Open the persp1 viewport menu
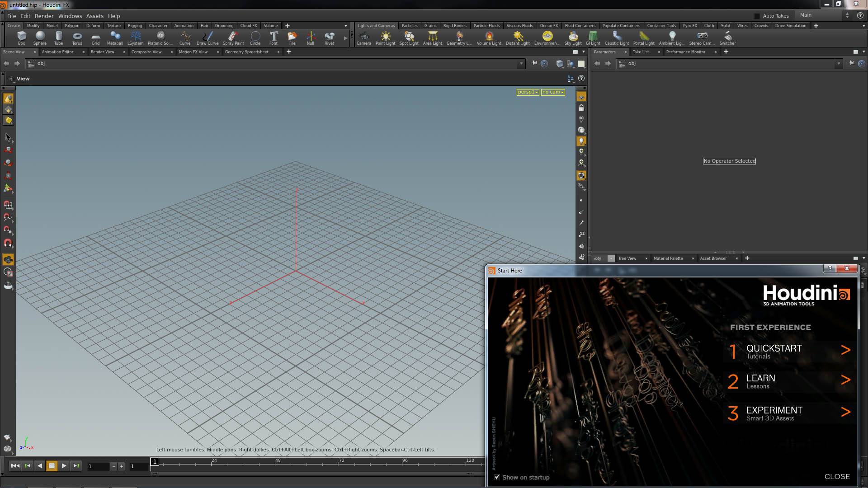 528,92
